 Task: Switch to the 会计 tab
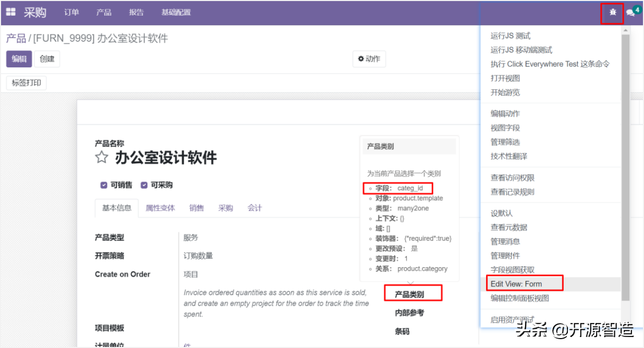[254, 208]
